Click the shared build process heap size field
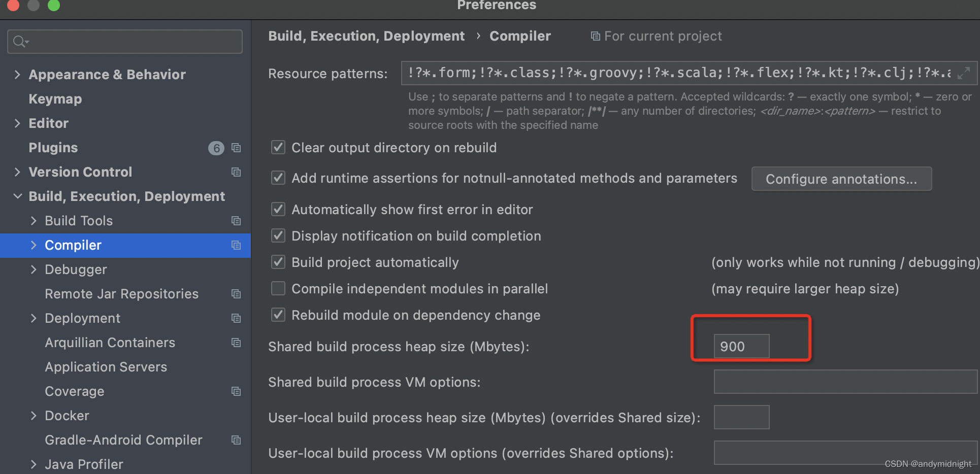Screen dimensions: 980x474 741,346
